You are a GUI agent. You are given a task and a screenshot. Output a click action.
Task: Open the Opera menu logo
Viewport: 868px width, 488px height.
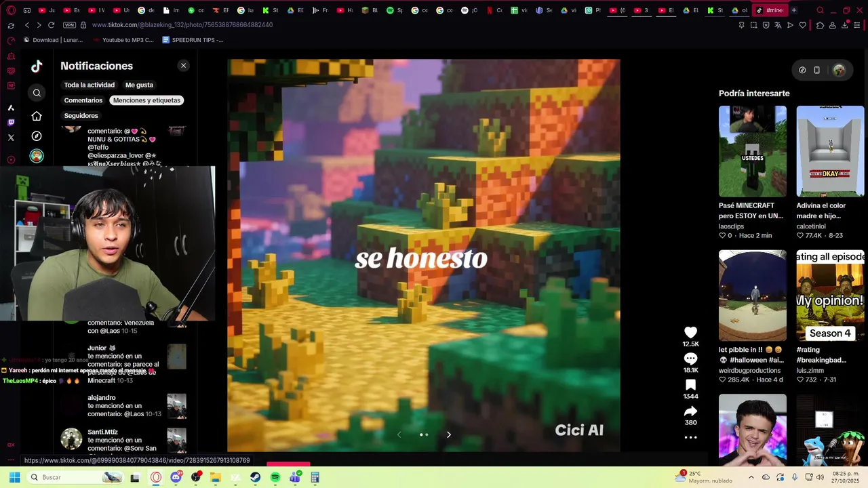[11, 10]
